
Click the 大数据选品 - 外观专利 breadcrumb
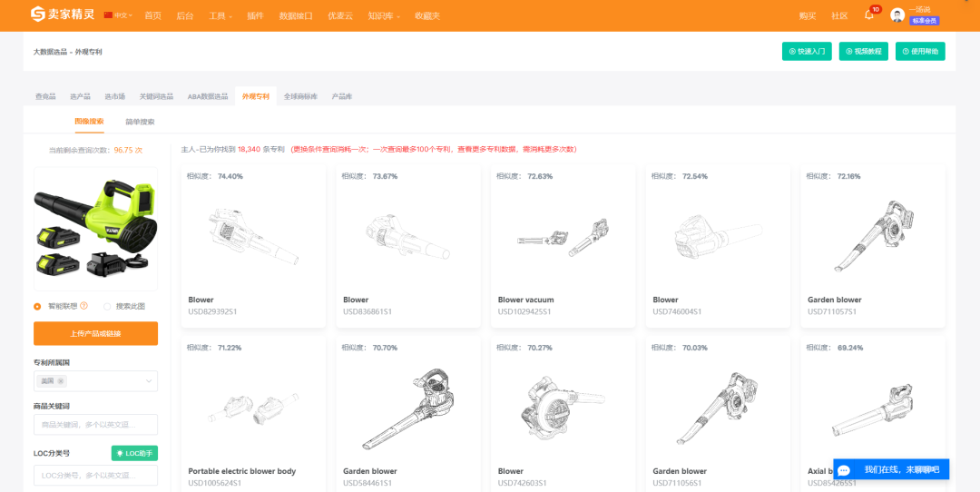click(x=67, y=52)
